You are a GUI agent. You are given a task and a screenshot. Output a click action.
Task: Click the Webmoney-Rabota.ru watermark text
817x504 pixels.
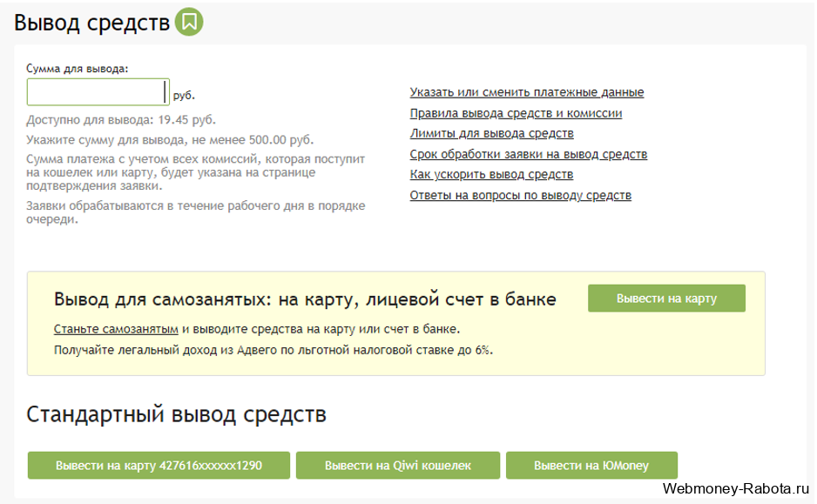coord(736,489)
